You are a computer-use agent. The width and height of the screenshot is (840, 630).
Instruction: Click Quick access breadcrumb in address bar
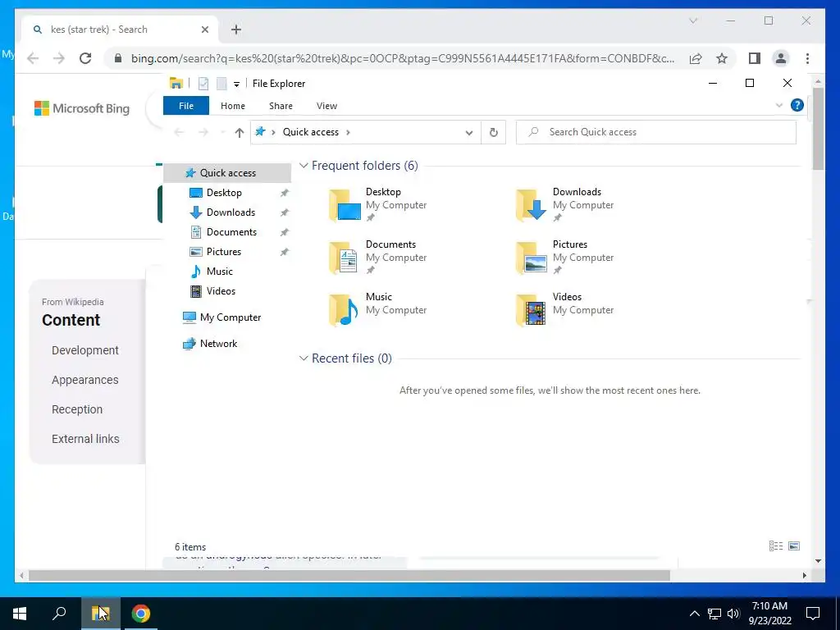pos(311,132)
